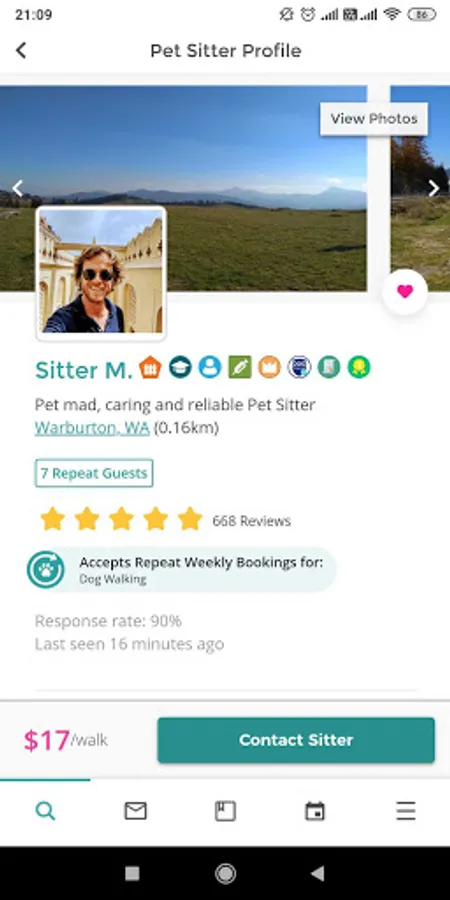Tap the graduation cap badge icon
This screenshot has width=450, height=900.
click(x=180, y=367)
